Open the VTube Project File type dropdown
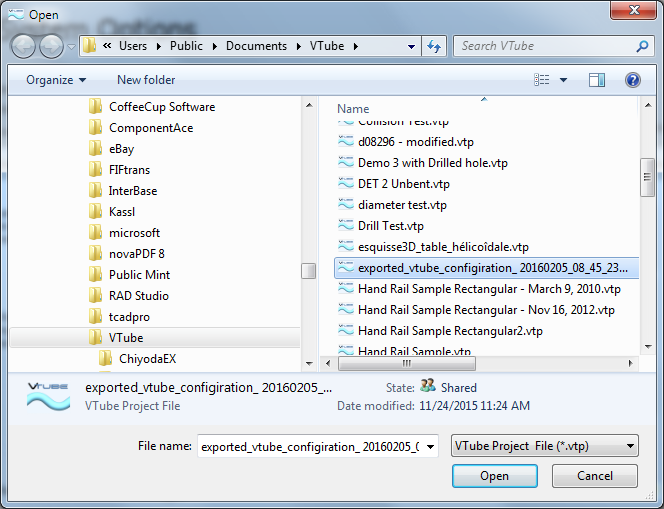Image resolution: width=664 pixels, height=509 pixels. point(544,446)
